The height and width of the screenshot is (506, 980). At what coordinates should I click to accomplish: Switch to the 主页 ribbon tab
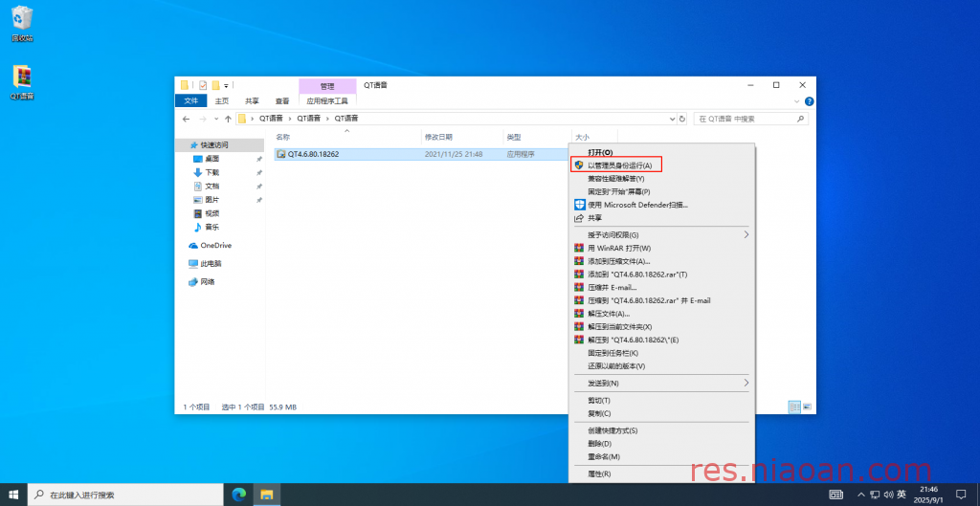coord(222,100)
